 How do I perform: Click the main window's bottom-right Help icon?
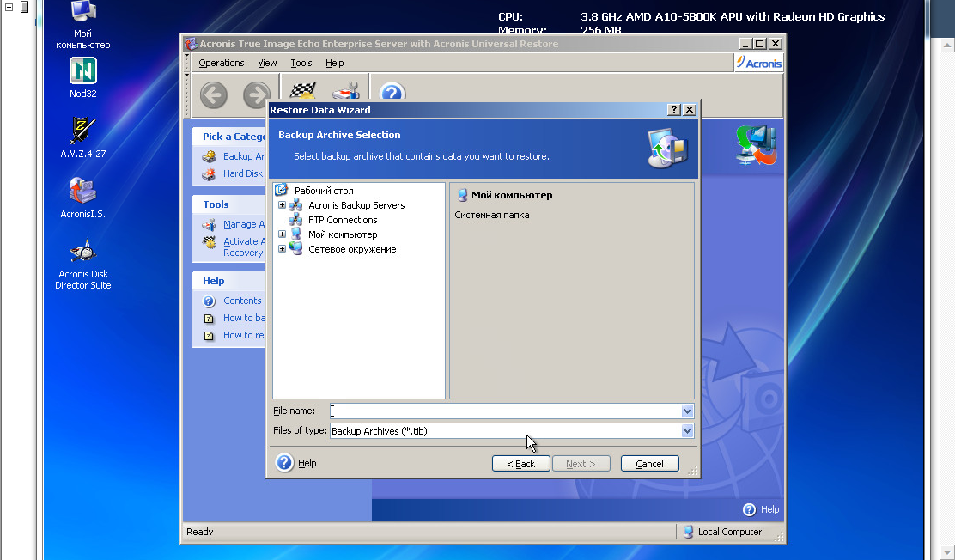point(749,509)
